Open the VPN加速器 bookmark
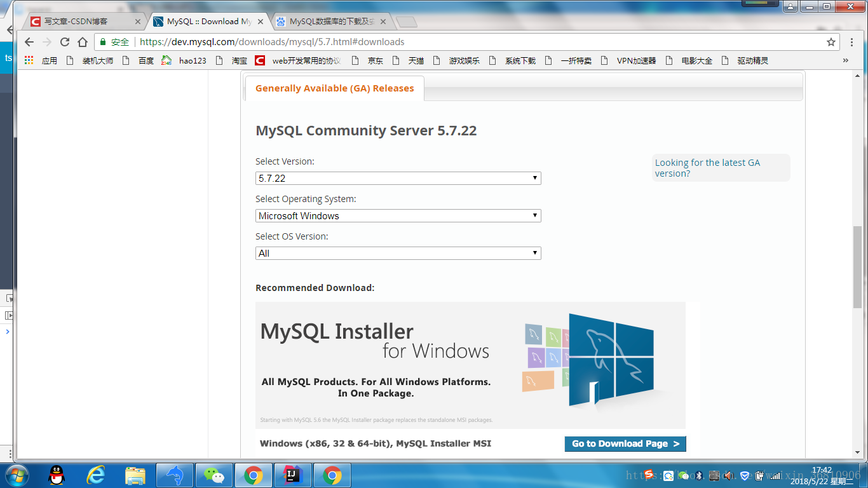Viewport: 868px width, 488px height. click(x=628, y=60)
